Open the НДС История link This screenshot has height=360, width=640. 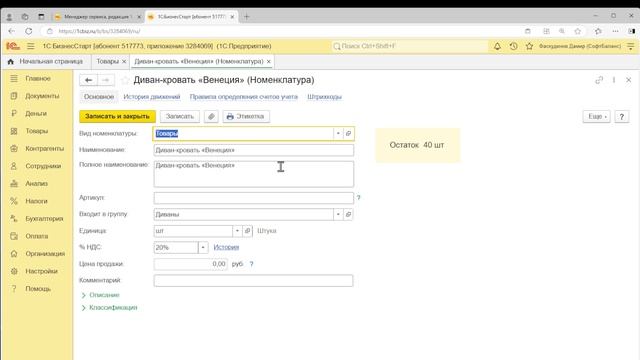(226, 247)
